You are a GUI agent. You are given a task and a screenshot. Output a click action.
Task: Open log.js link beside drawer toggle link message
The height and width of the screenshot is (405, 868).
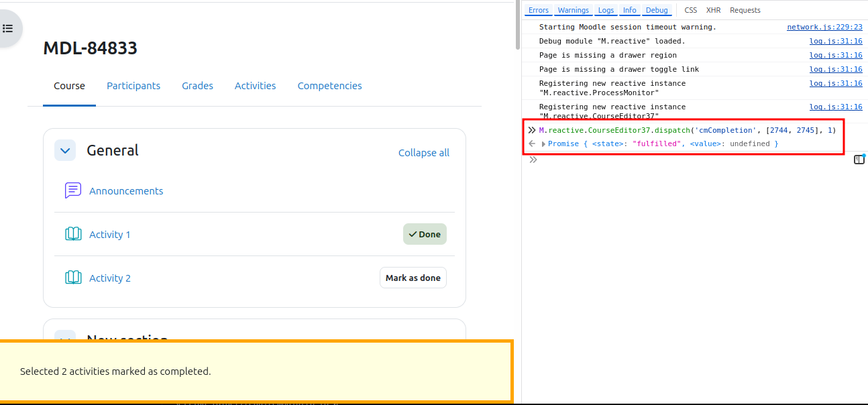click(x=836, y=70)
